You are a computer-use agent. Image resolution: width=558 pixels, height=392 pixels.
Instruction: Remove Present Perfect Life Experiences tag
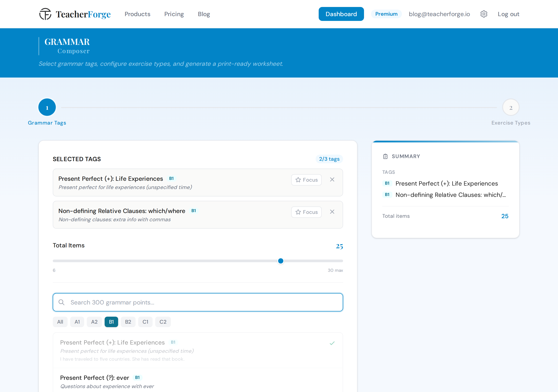pyautogui.click(x=332, y=179)
